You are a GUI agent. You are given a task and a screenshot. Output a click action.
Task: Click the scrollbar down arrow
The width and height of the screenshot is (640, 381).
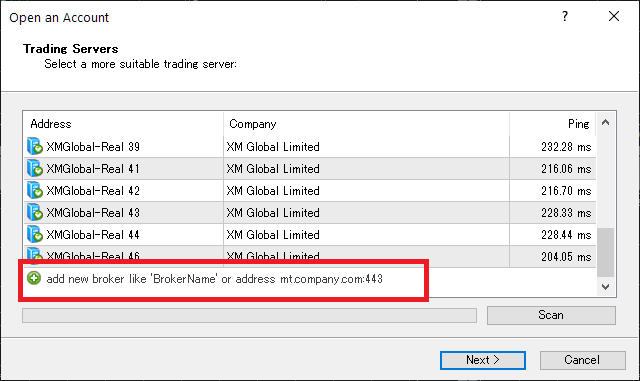pos(606,287)
